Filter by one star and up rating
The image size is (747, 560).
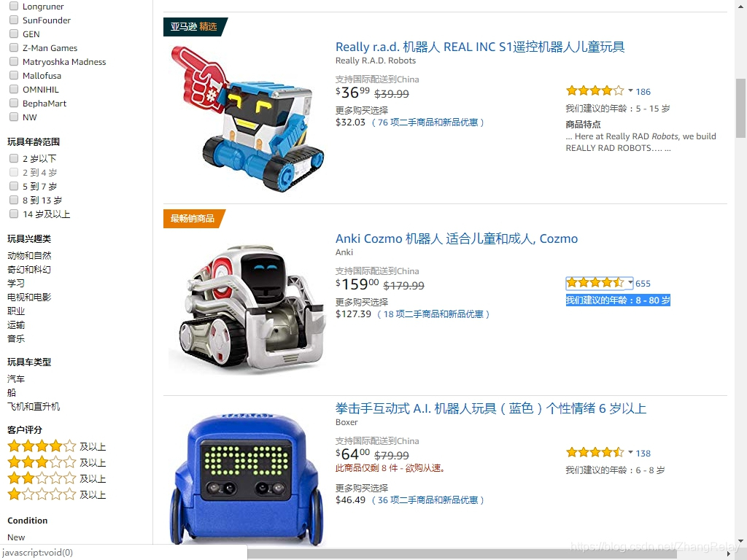point(57,495)
